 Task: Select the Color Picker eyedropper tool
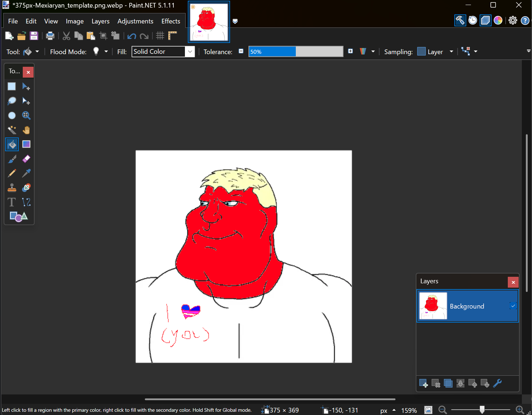[26, 173]
